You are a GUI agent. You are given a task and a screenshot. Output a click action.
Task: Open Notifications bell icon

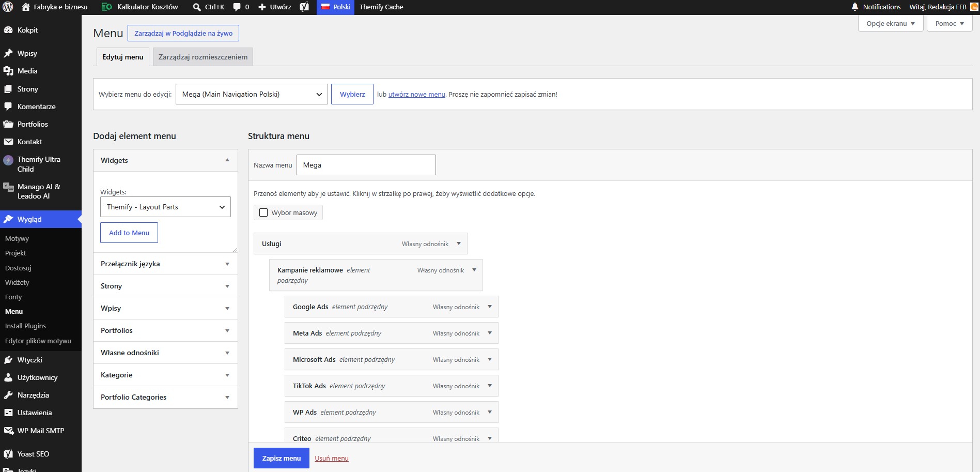click(855, 7)
